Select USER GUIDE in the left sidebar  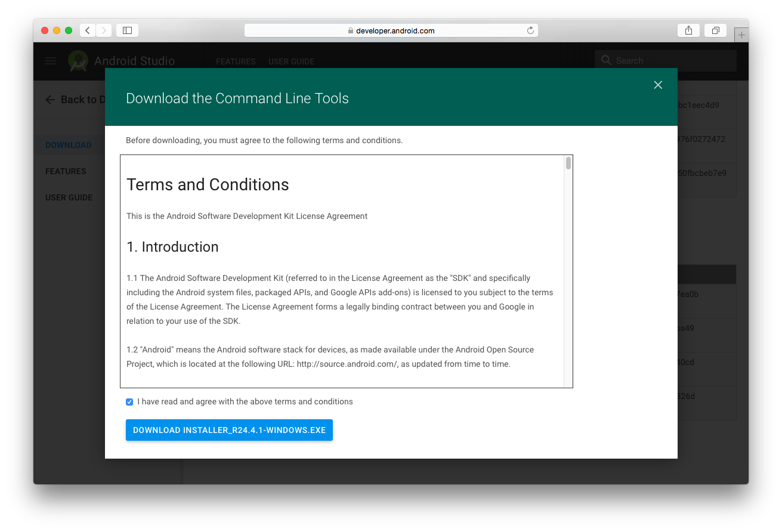69,197
